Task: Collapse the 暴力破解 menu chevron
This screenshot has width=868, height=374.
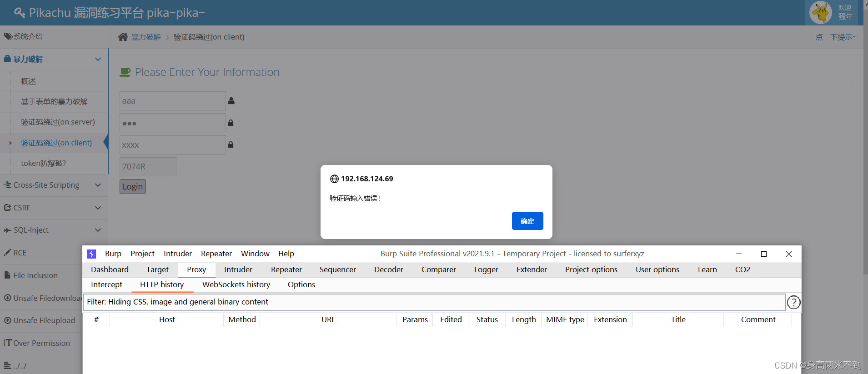Action: pyautogui.click(x=98, y=59)
